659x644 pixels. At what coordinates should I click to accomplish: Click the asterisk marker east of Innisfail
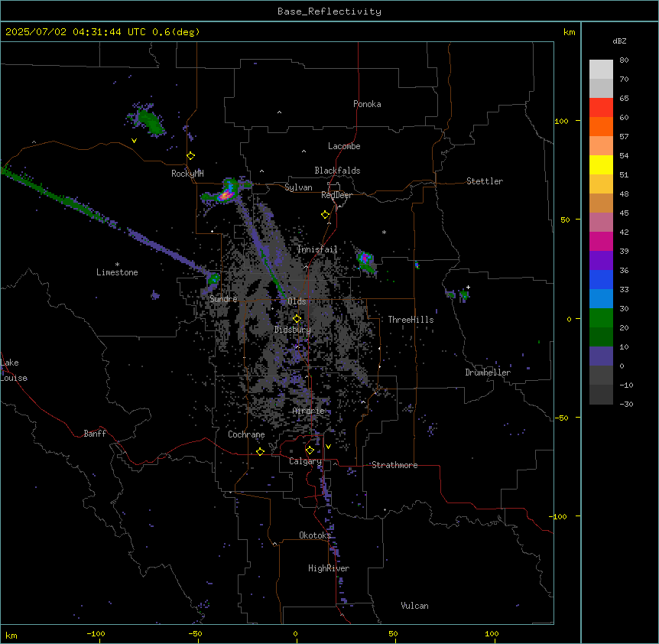coord(384,232)
